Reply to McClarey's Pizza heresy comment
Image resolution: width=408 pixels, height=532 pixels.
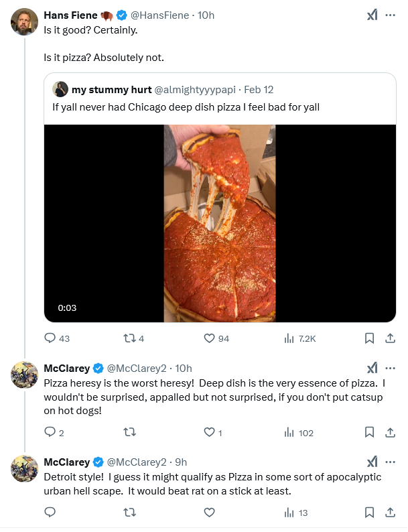tap(50, 432)
